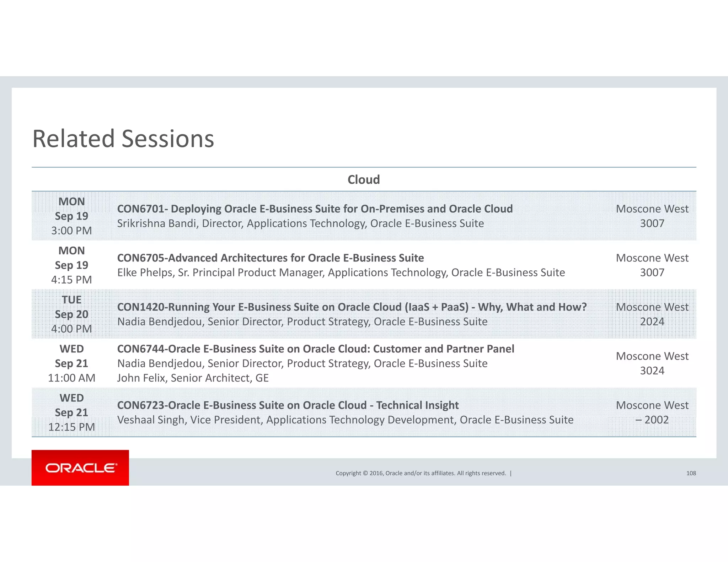This screenshot has height=562, width=728.
Task: Click 'Moscone West 2024' location
Action: 652,314
